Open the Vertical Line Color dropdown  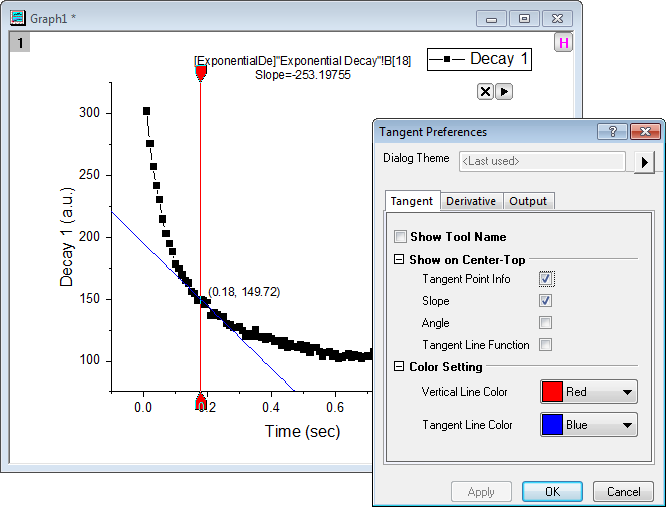pos(588,392)
